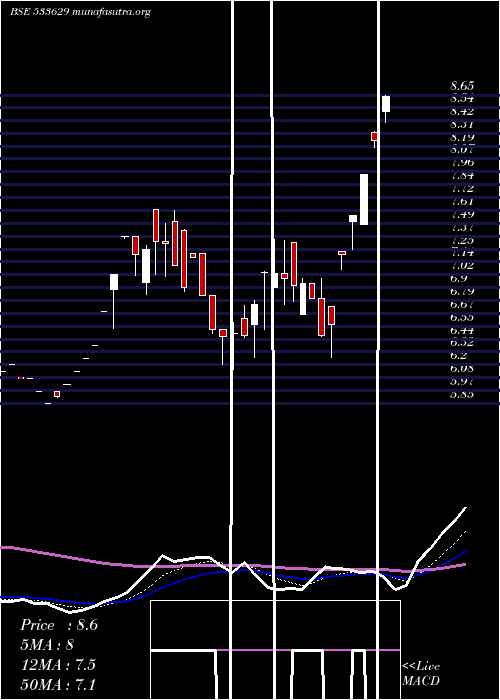Click the 7.02 price axis label

point(462,266)
